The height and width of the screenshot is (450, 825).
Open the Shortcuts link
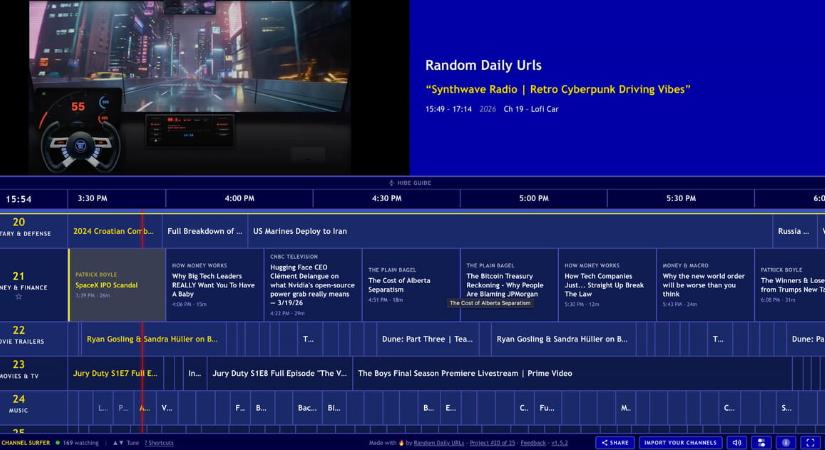coord(158,442)
